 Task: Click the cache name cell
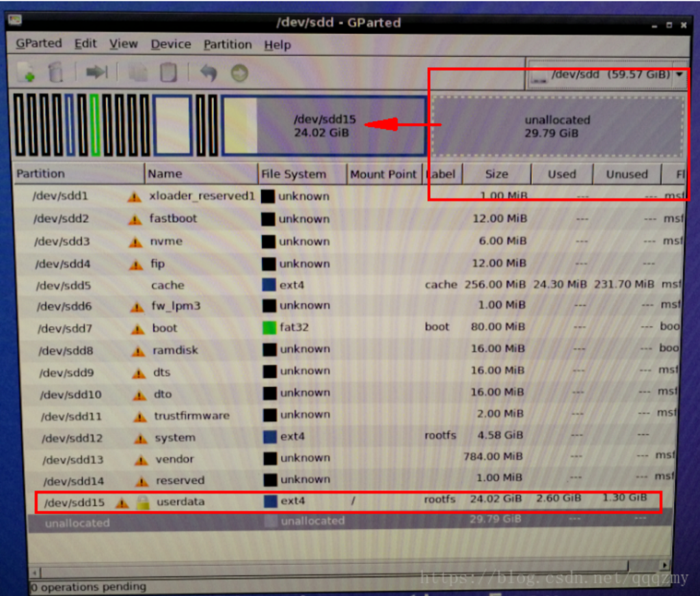coord(168,285)
